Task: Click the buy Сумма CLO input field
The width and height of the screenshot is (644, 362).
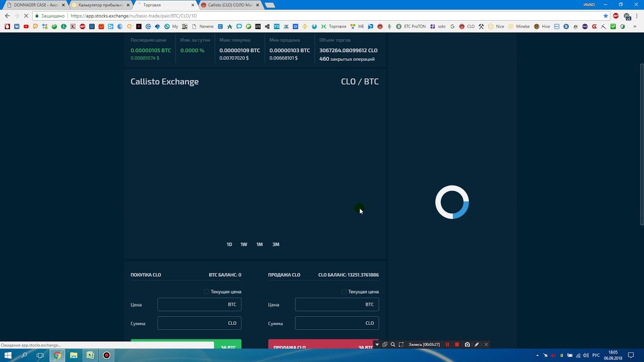Action: [x=199, y=323]
